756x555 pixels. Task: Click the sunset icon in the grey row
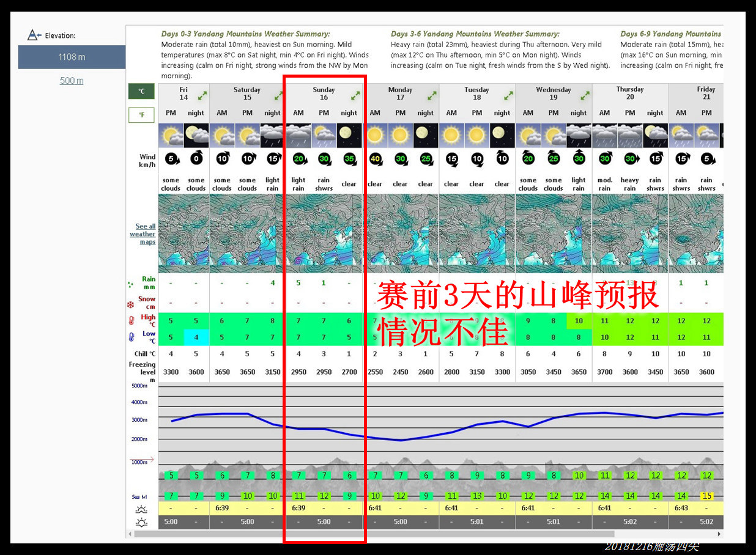(142, 523)
